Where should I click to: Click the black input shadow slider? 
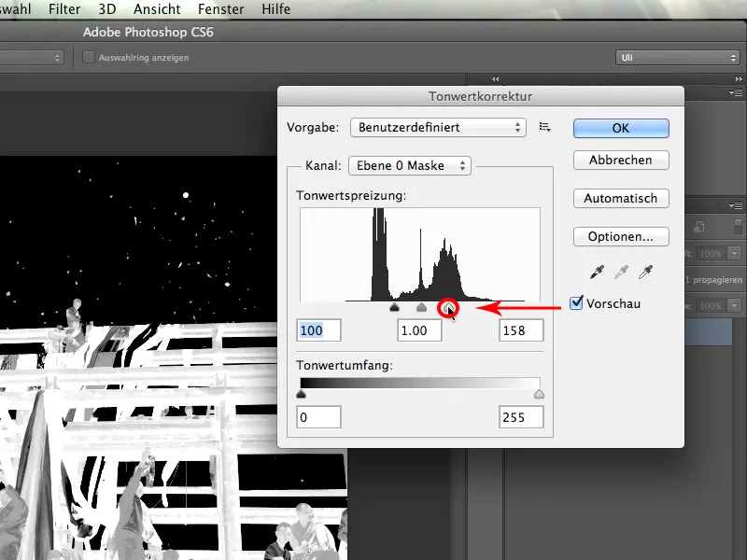(x=394, y=307)
